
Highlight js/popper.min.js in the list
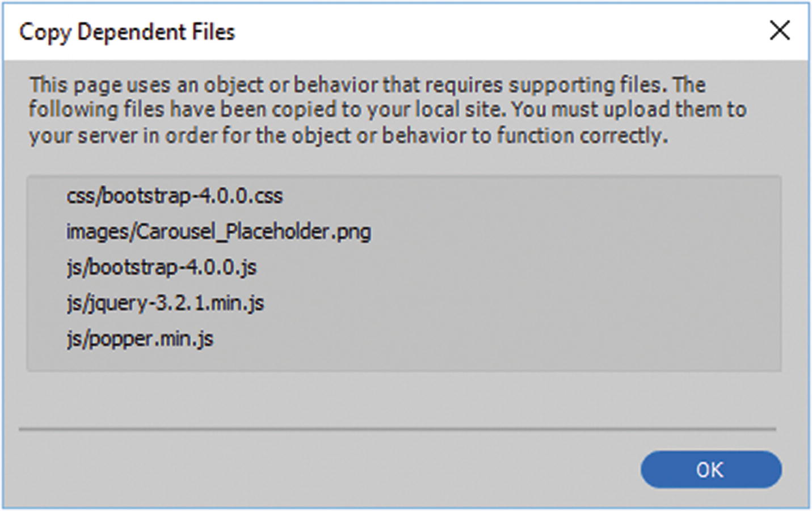point(140,339)
